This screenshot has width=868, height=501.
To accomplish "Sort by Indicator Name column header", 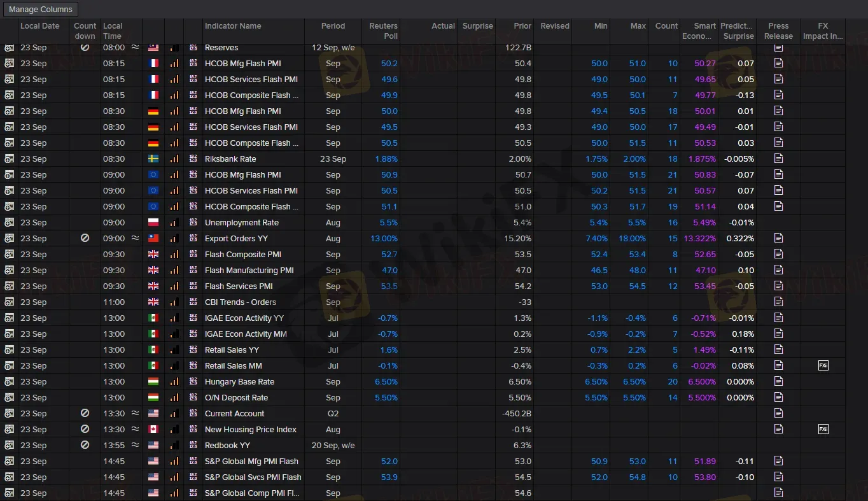I will [233, 26].
